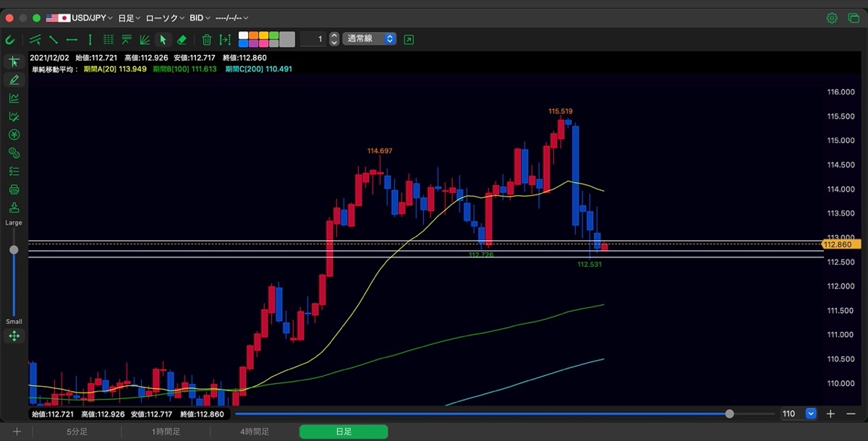Click the green export arrow icon
Viewport: 868px width, 441px height.
pyautogui.click(x=409, y=39)
